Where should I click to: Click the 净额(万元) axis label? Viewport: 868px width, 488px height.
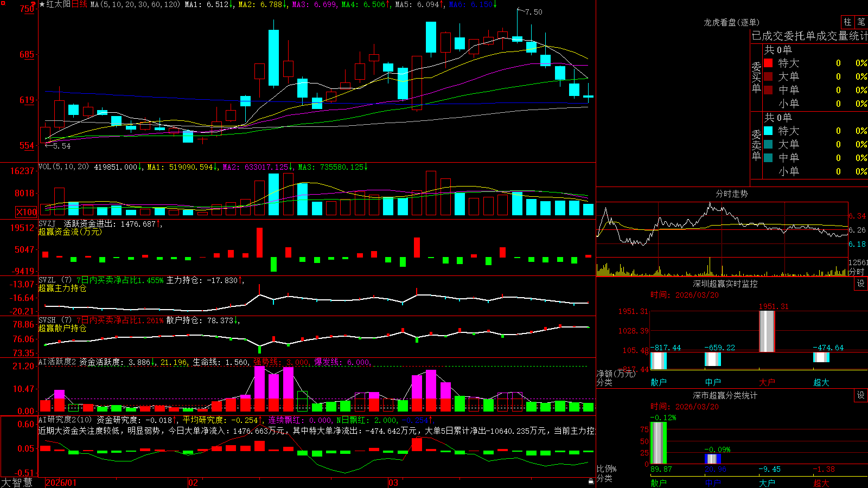tap(616, 374)
